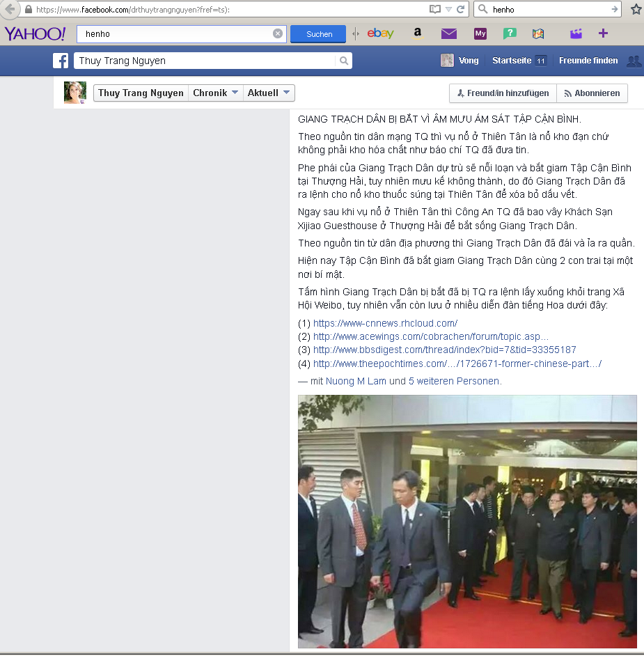The image size is (644, 656).
Task: Click the Yahoo! logo in toolbar
Action: [35, 33]
